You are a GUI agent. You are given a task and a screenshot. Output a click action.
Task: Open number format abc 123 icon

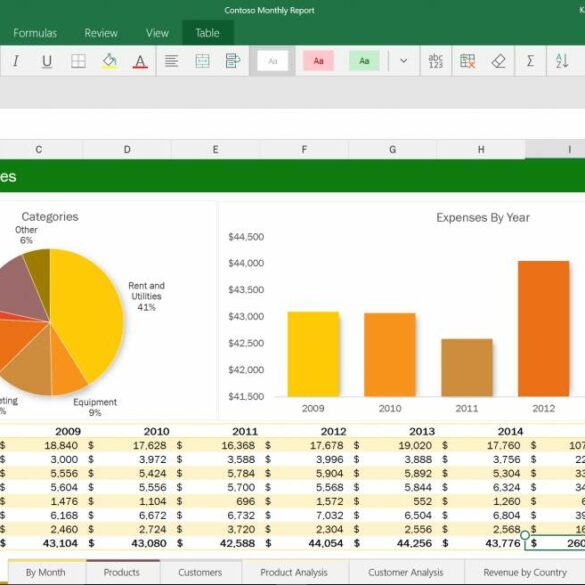[435, 61]
